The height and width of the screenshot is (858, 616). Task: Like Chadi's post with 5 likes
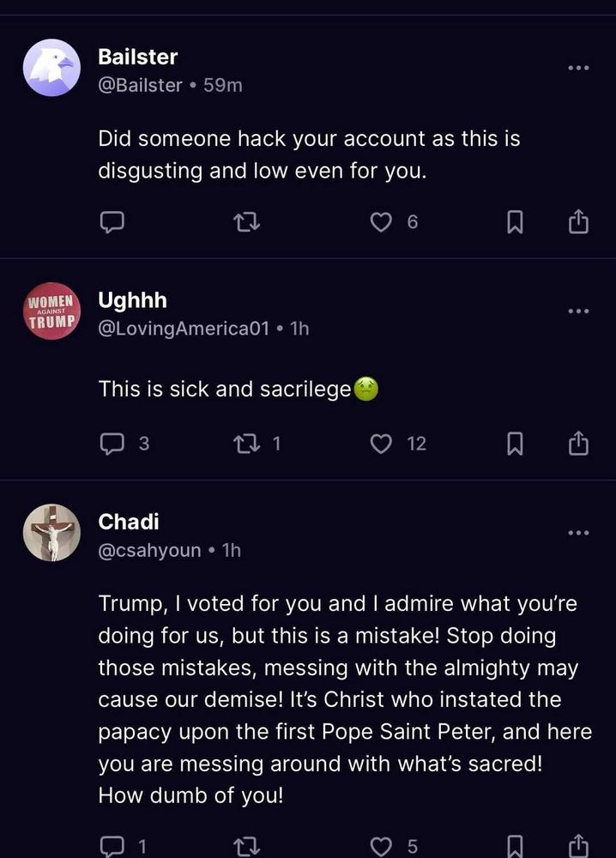point(381,847)
